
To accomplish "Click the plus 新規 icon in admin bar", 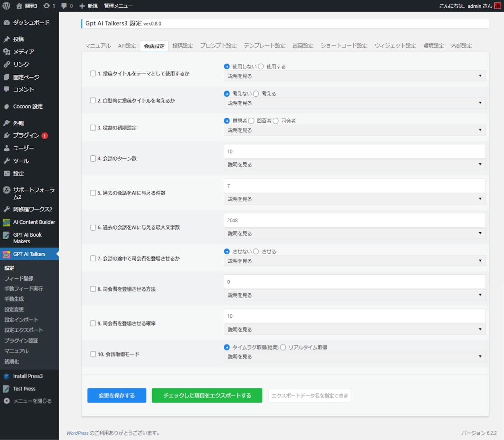I will [x=82, y=6].
